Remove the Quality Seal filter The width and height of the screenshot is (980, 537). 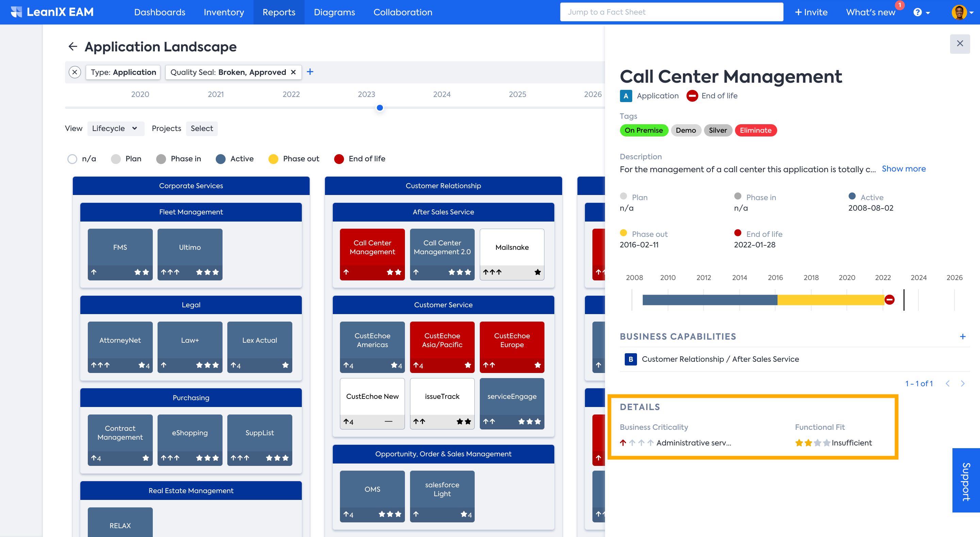point(293,72)
